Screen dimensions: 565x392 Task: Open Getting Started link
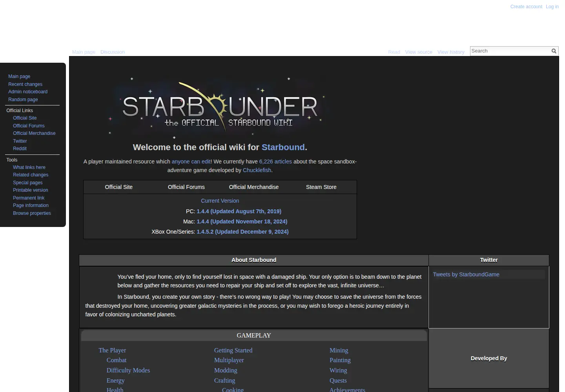(x=233, y=350)
